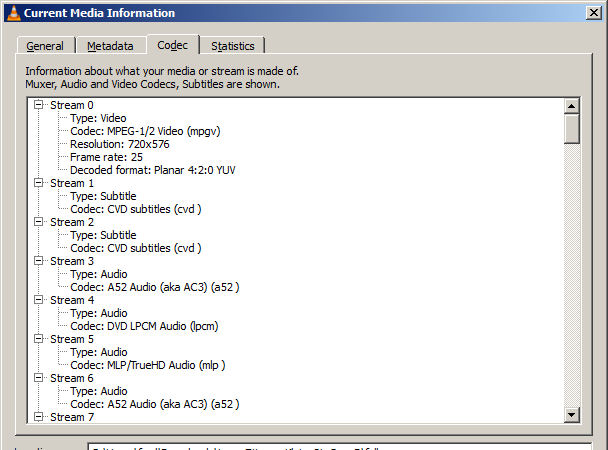Click 'Type: Audio' under Stream 5
The height and width of the screenshot is (450, 608).
click(98, 352)
